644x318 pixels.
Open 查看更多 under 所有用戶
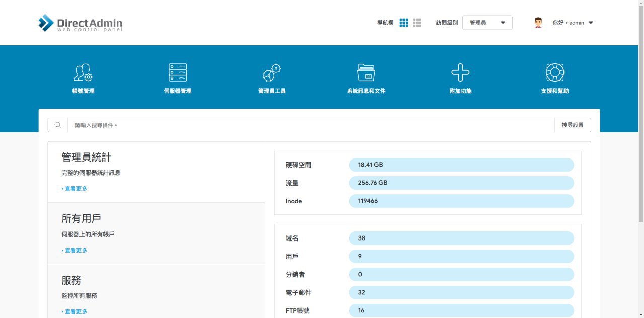pos(75,251)
